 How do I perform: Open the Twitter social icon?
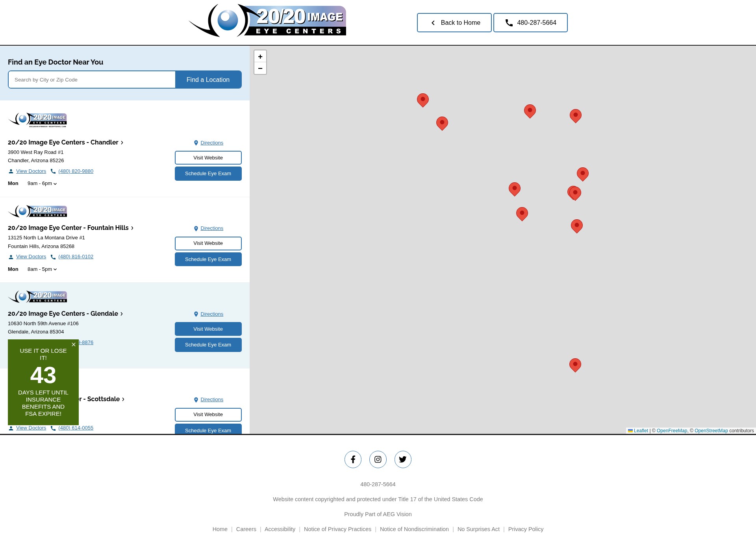pos(403,459)
